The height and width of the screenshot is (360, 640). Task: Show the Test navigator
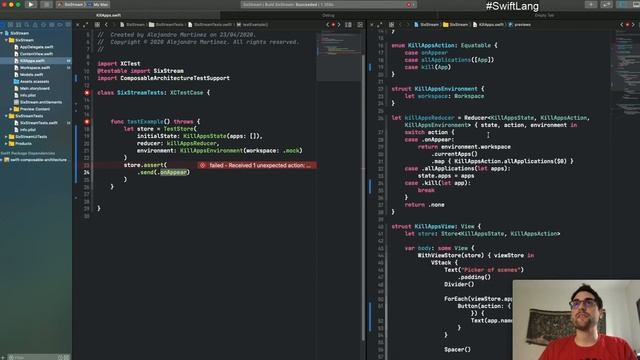point(43,24)
